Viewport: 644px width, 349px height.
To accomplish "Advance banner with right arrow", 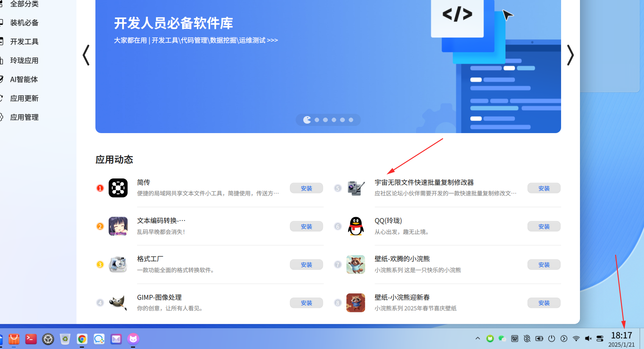I will (x=570, y=55).
